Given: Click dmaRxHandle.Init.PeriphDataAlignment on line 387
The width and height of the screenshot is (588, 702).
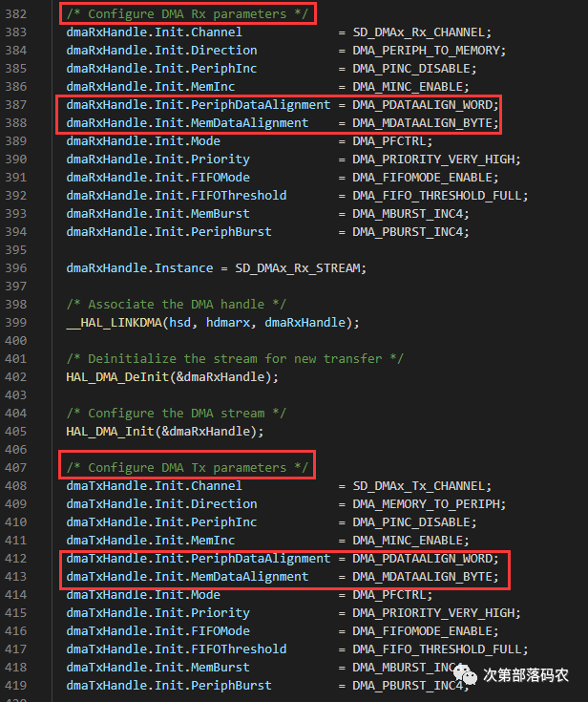Looking at the screenshot, I should click(199, 105).
